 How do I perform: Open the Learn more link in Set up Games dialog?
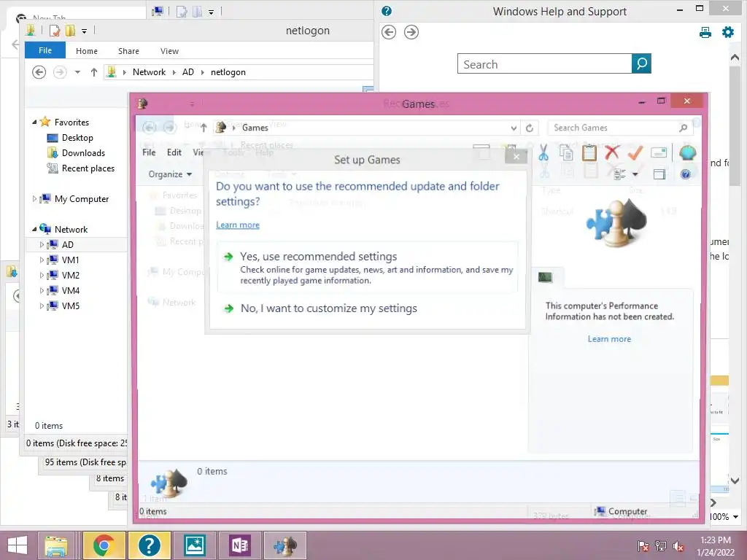(x=238, y=225)
